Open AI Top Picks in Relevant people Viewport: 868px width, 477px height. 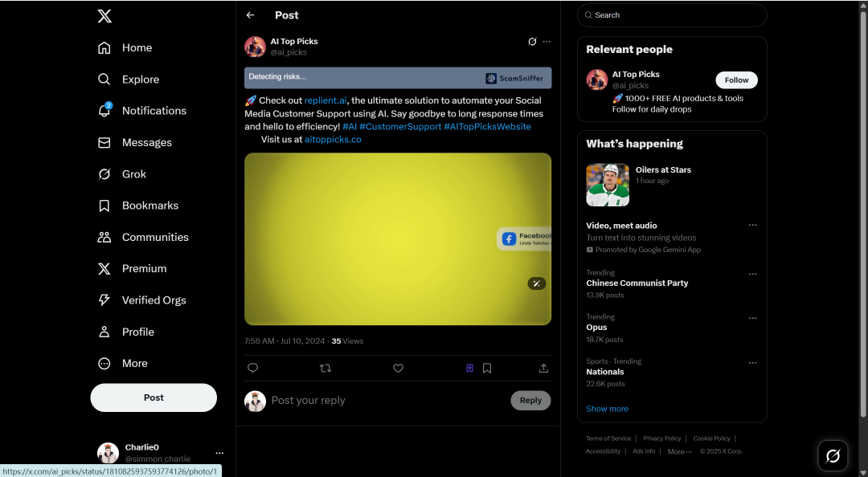(636, 74)
